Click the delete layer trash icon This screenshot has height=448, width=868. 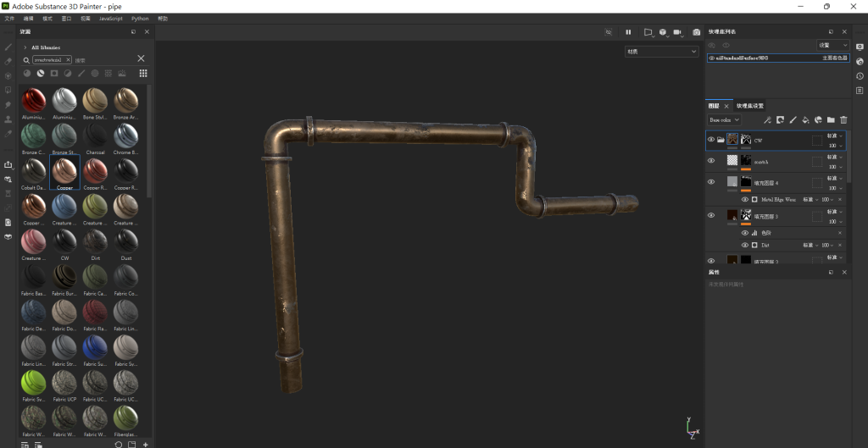click(843, 120)
